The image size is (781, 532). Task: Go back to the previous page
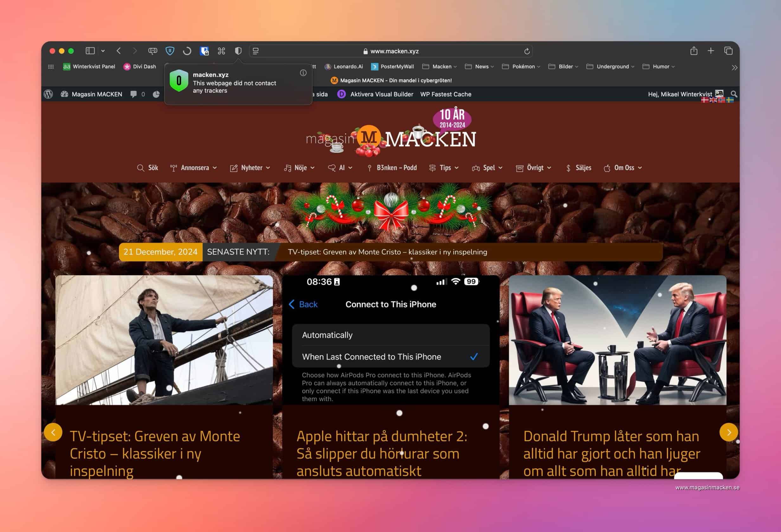(x=118, y=51)
